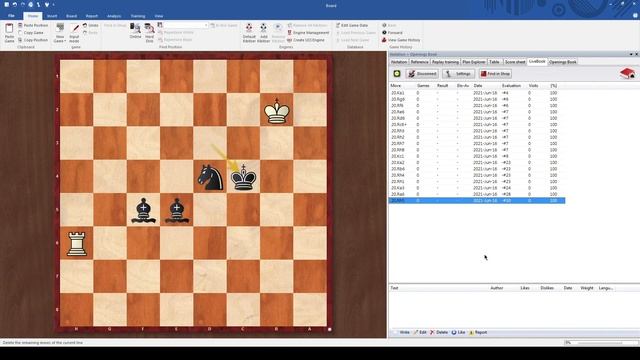The image size is (640, 360).
Task: Open the Score sheet tab
Action: 515,62
